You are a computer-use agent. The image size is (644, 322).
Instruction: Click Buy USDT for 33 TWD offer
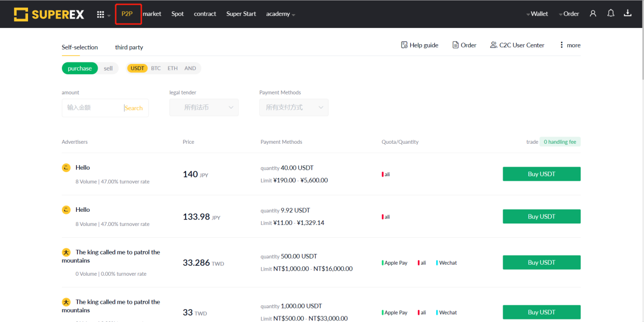click(x=541, y=312)
